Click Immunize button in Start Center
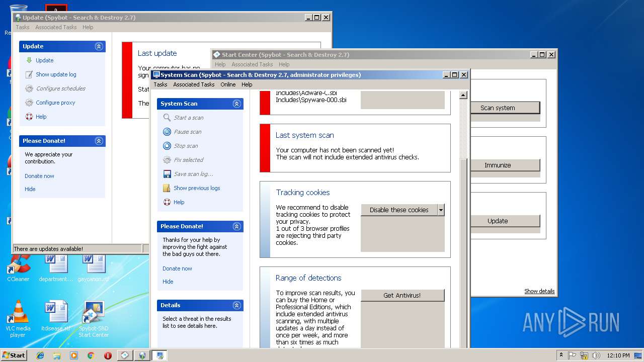The height and width of the screenshot is (362, 644). [x=505, y=165]
